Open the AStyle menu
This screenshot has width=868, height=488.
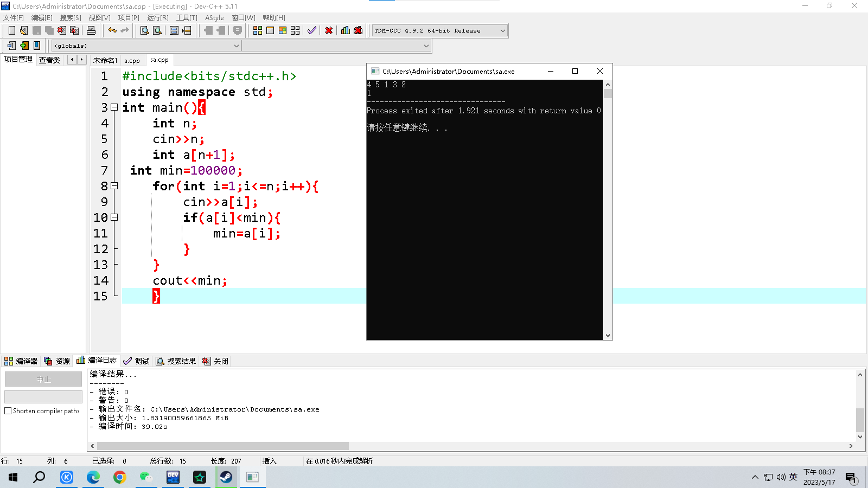214,17
